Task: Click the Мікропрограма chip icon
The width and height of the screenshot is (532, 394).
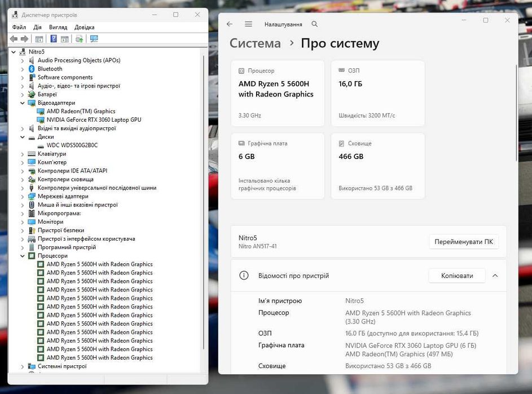Action: pos(32,213)
